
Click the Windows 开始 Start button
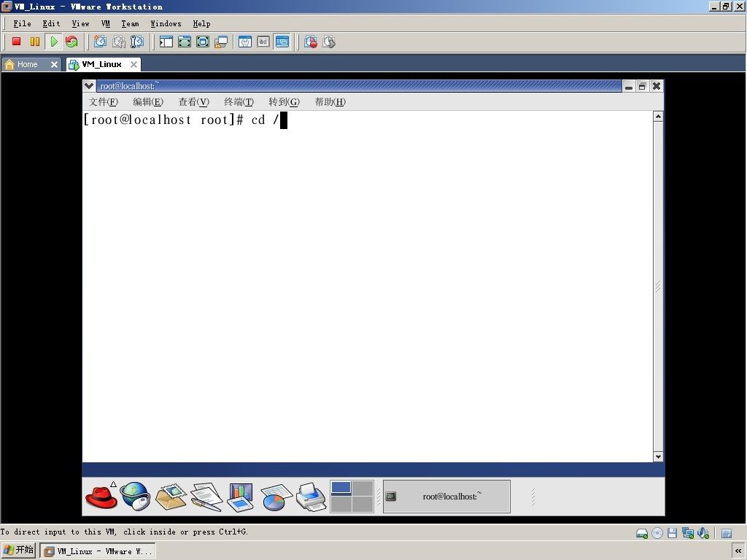[x=18, y=551]
